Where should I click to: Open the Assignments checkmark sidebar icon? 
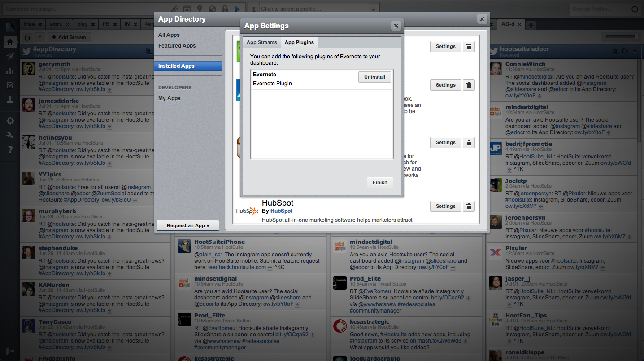point(10,85)
